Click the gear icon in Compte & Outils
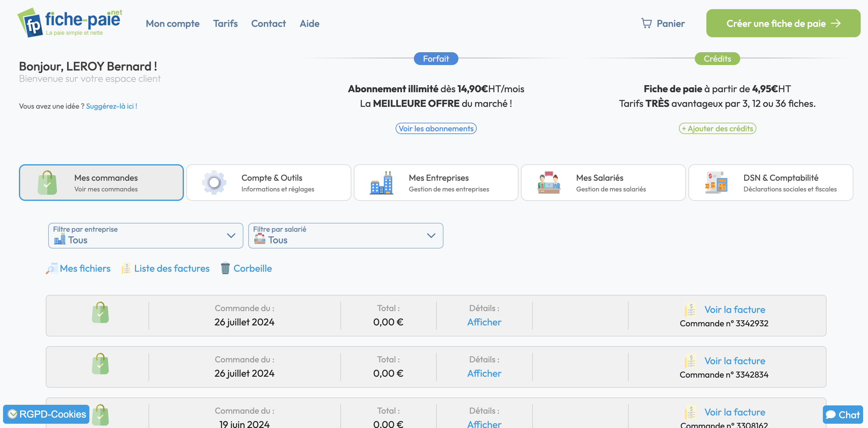868x428 pixels. tap(214, 183)
